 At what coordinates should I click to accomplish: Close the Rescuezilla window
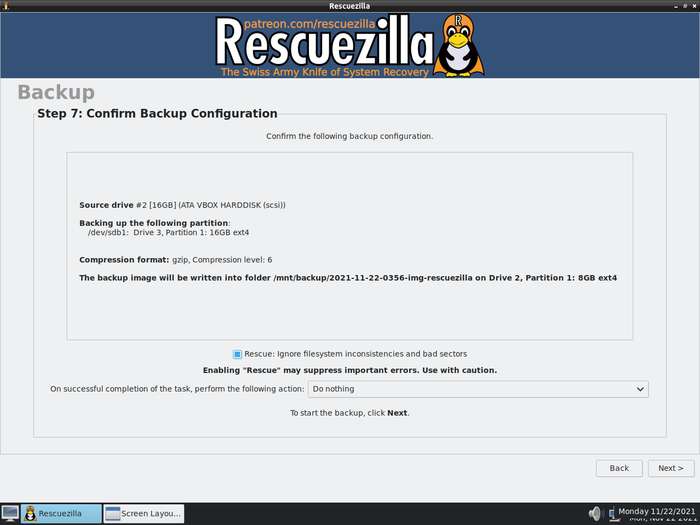(693, 6)
